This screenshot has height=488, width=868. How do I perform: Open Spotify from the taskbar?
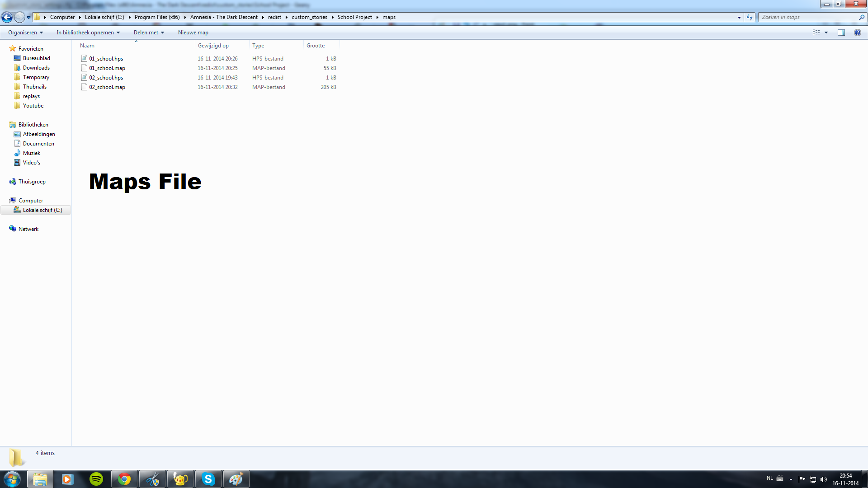tap(96, 479)
